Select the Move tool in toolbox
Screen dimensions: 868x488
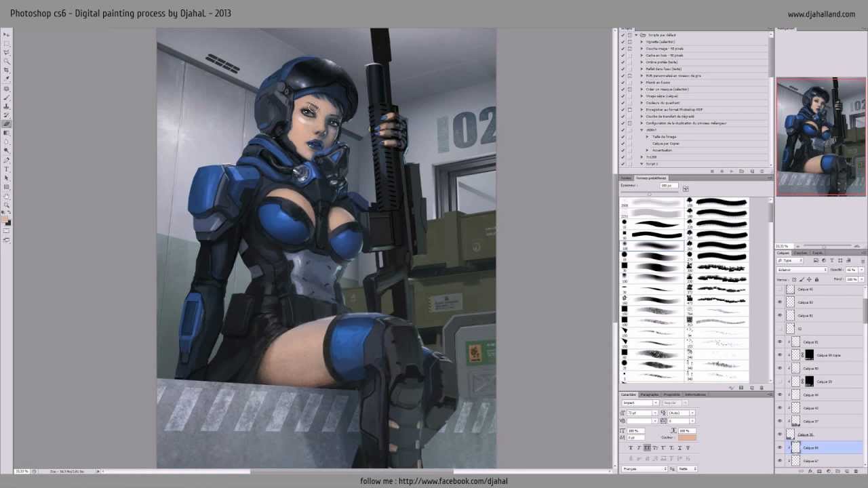[5, 35]
